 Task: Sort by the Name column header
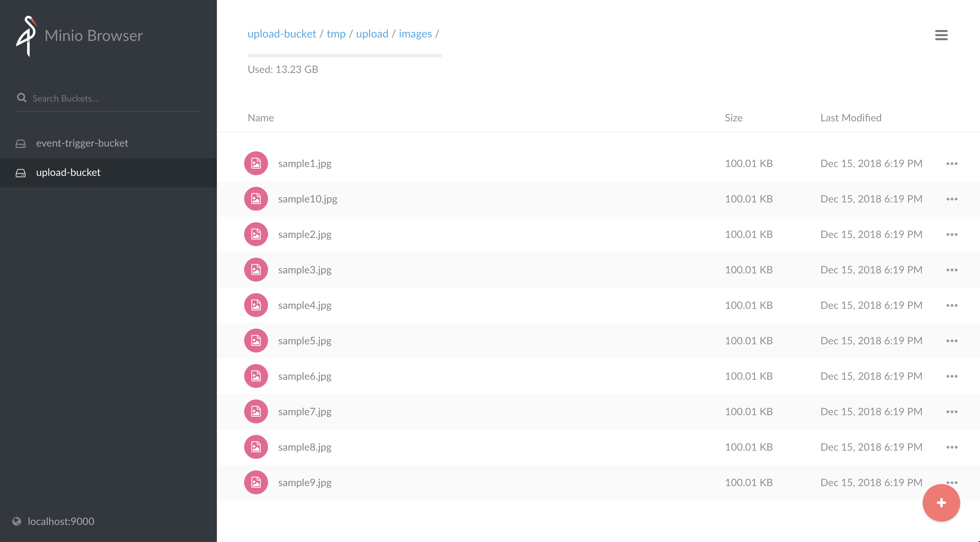coord(261,118)
